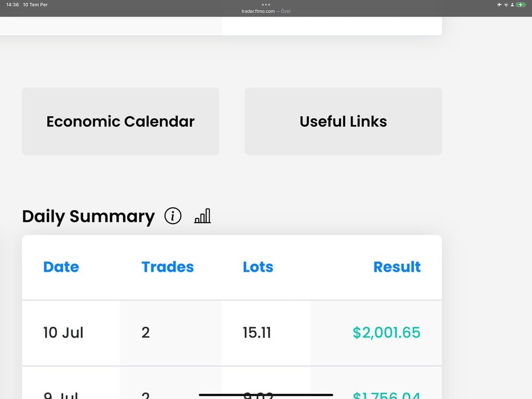The width and height of the screenshot is (532, 399).
Task: Sort table by Date column header
Action: coord(61,267)
